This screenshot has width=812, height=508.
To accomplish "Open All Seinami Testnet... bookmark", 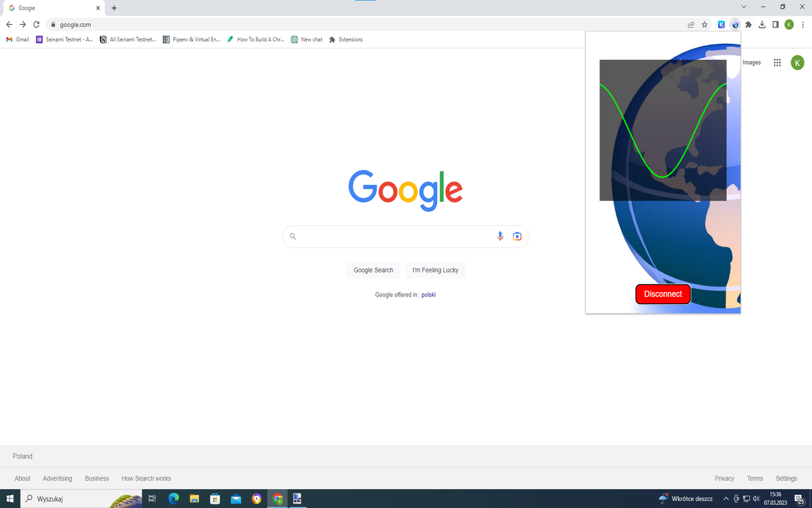I will [128, 39].
